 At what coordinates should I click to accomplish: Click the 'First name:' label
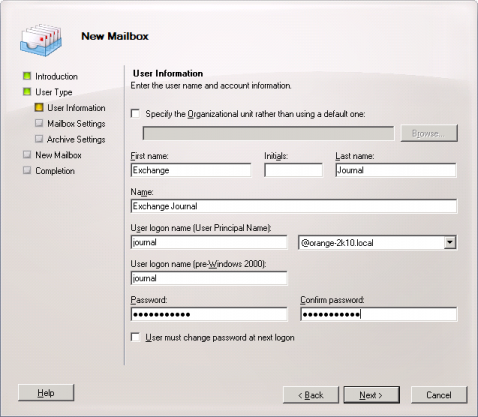(x=149, y=156)
